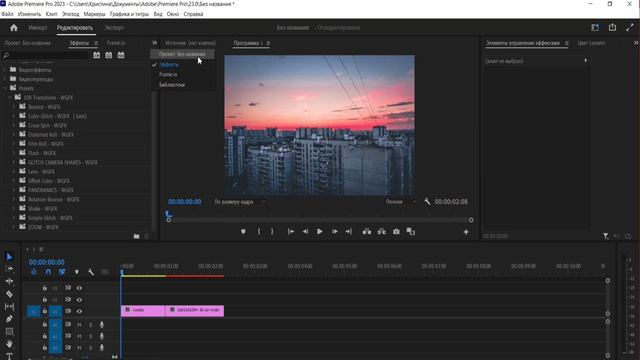Click the Extract button
Viewport: 640px width, 360px height.
point(381,231)
